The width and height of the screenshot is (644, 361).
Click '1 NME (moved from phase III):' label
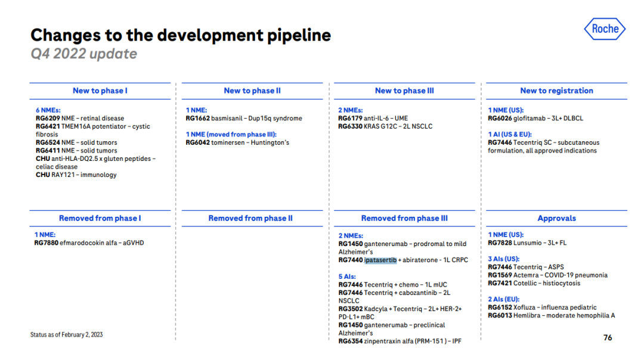click(231, 135)
